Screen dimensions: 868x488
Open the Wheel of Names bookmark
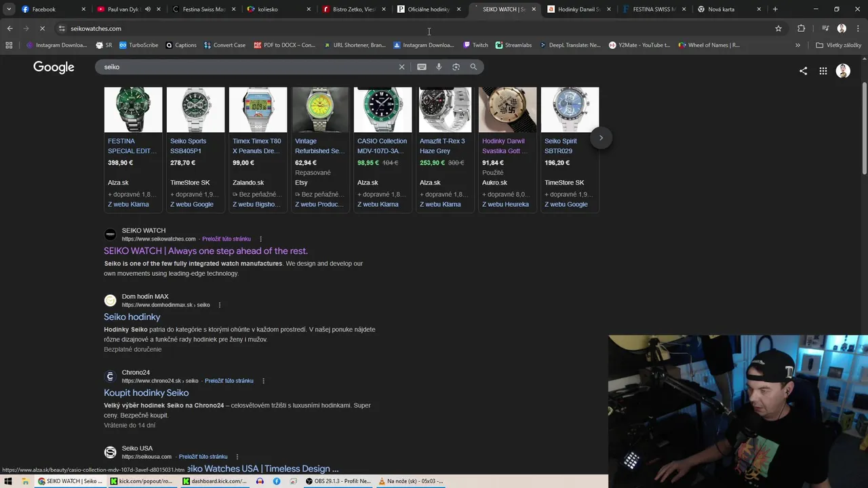click(x=709, y=45)
